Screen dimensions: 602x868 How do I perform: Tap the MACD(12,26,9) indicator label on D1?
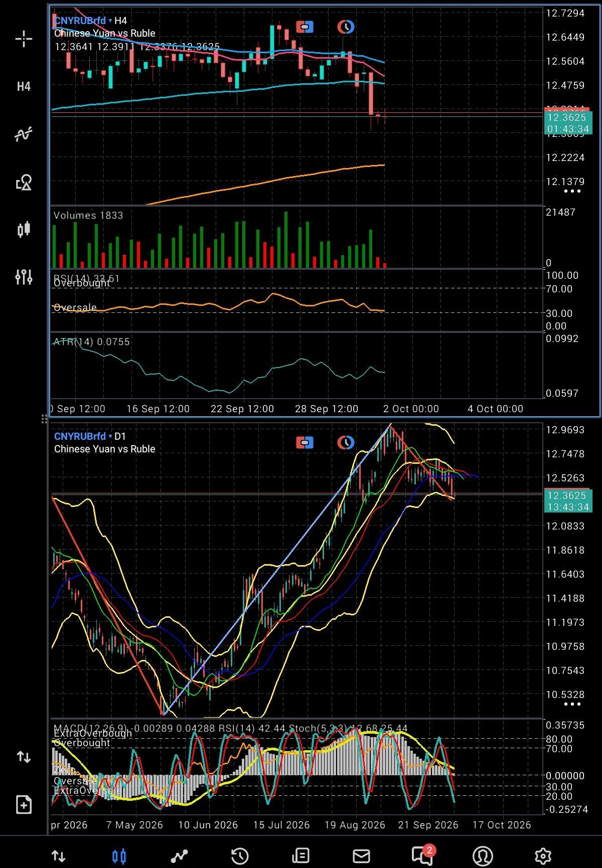(91, 728)
